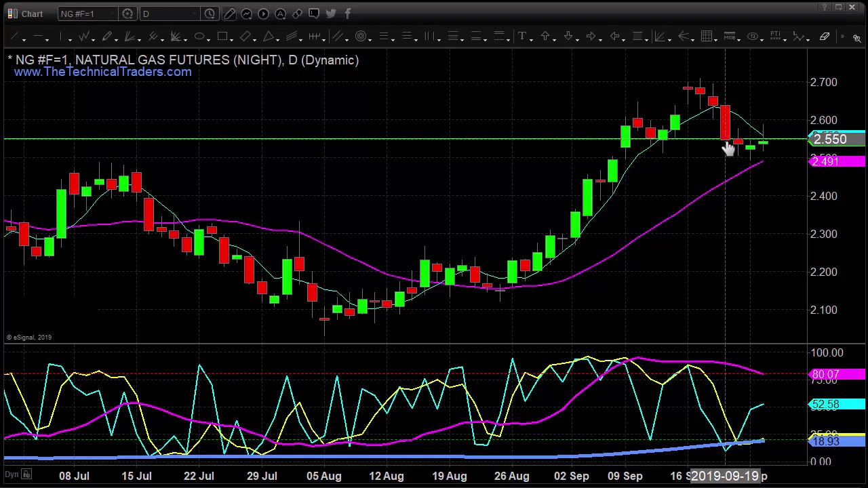Select the eraser tool to remove drawings
868x488 pixels.
[825, 37]
